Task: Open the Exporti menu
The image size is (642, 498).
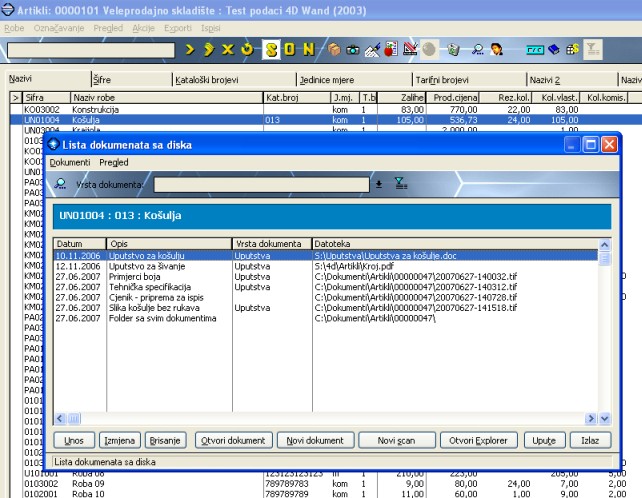Action: (178, 28)
